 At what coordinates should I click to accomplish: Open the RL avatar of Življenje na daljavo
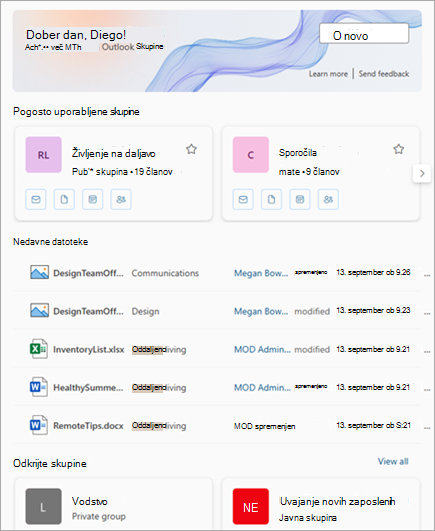point(44,155)
